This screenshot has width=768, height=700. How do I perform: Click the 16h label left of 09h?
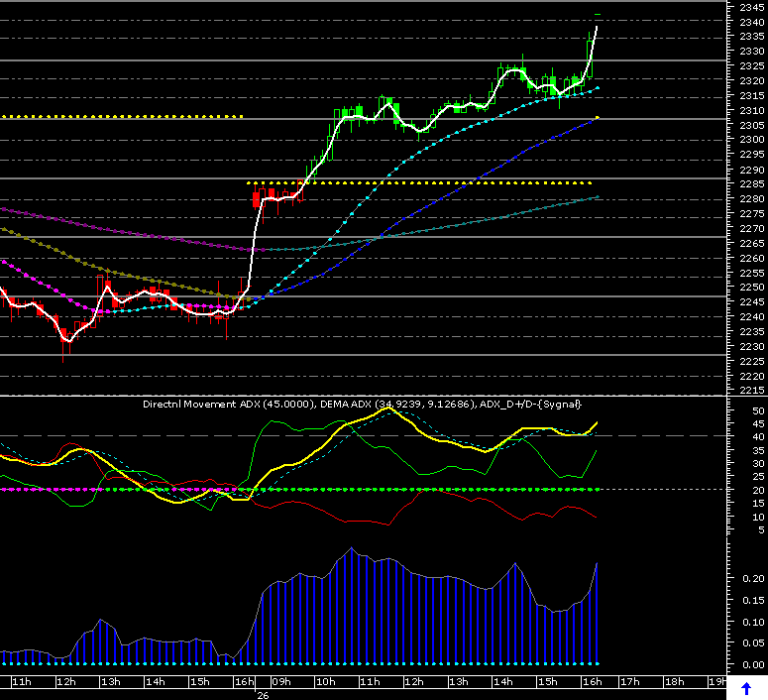coord(244,682)
